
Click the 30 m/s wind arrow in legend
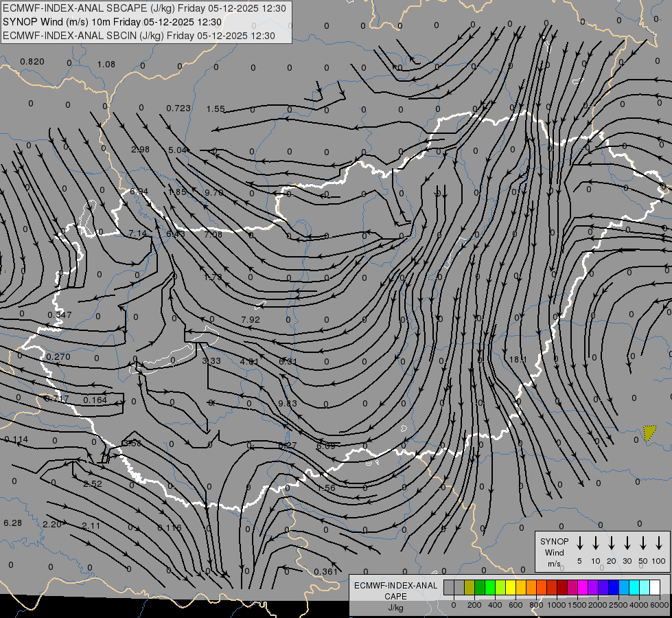click(x=627, y=543)
